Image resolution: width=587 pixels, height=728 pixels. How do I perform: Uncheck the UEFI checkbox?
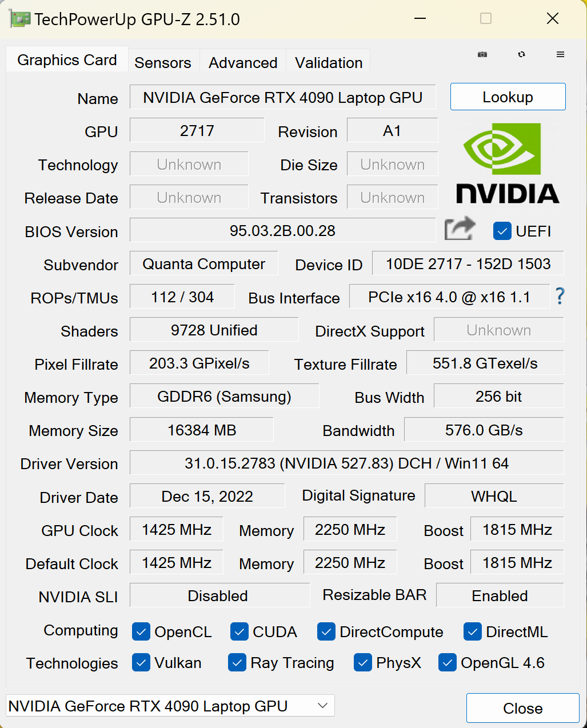[x=502, y=231]
